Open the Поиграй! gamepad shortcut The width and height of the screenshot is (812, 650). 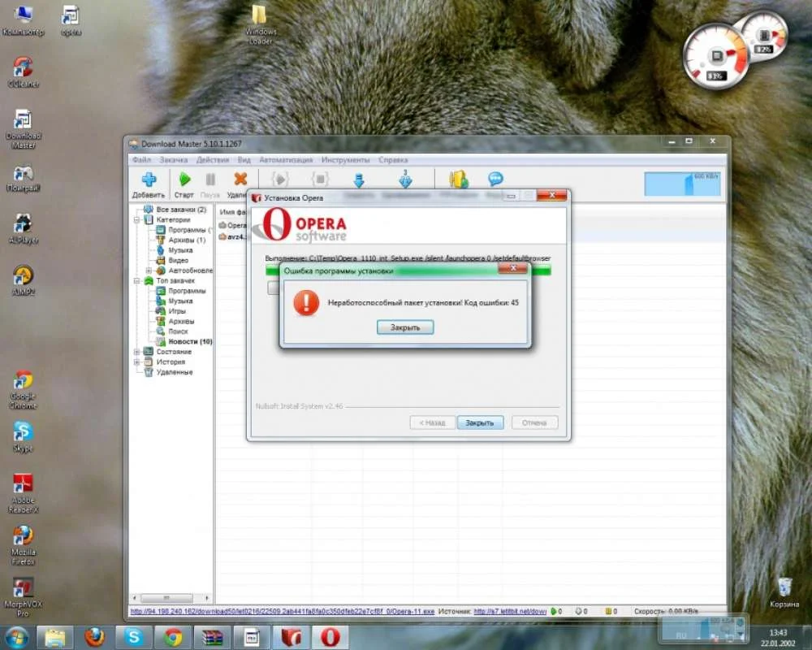(x=24, y=178)
